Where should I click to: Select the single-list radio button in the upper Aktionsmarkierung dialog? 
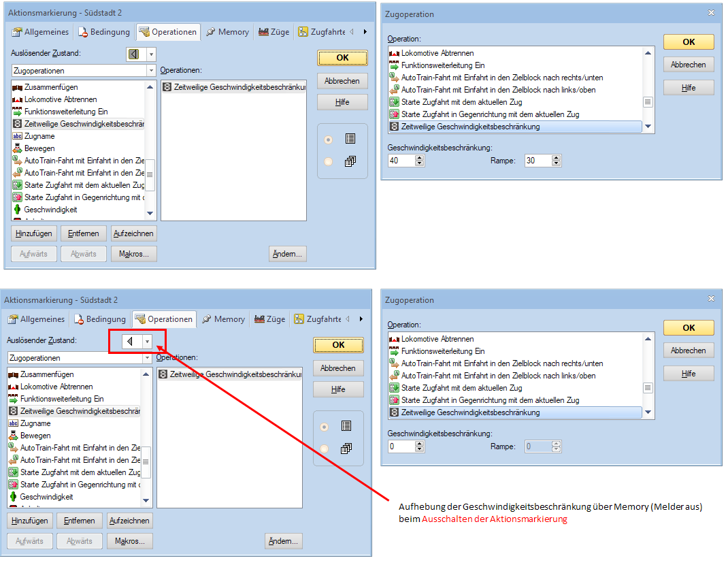click(x=329, y=140)
